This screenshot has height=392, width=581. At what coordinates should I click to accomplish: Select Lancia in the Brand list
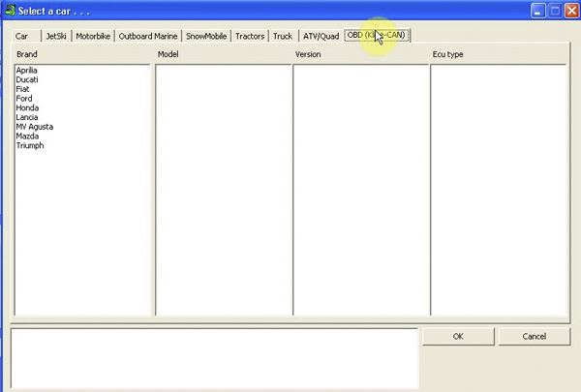coord(27,117)
